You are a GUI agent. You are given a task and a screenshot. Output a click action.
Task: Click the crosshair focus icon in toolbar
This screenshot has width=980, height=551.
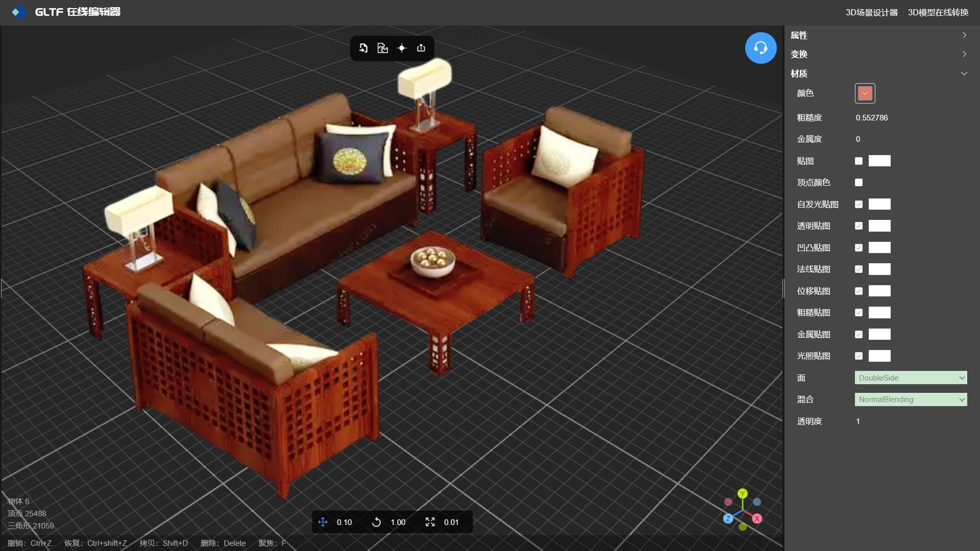point(402,48)
